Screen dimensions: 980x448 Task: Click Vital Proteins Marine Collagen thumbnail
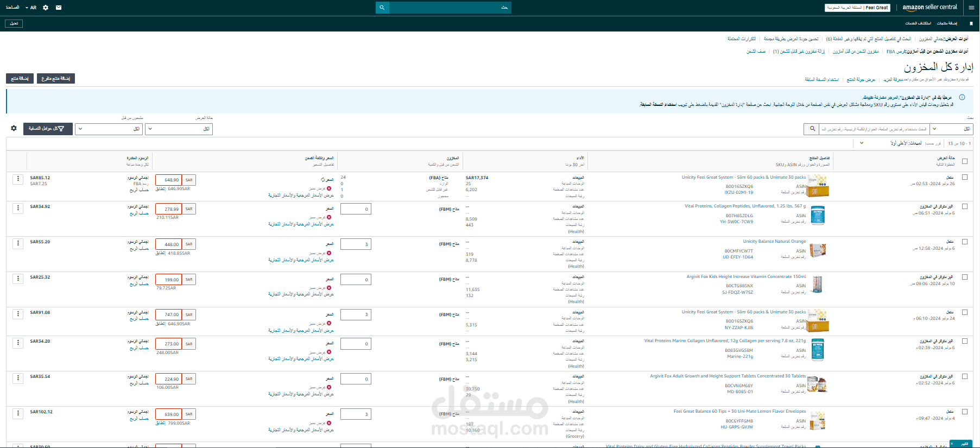coord(818,350)
